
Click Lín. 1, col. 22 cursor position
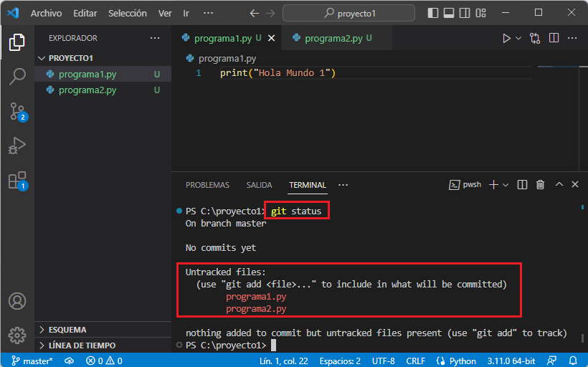pos(283,361)
